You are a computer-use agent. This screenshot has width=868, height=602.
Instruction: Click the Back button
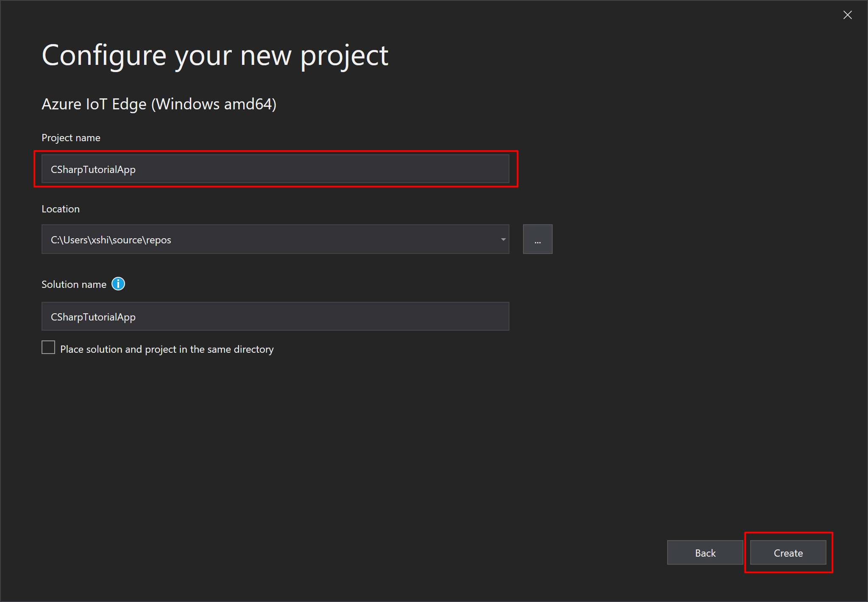coord(705,553)
